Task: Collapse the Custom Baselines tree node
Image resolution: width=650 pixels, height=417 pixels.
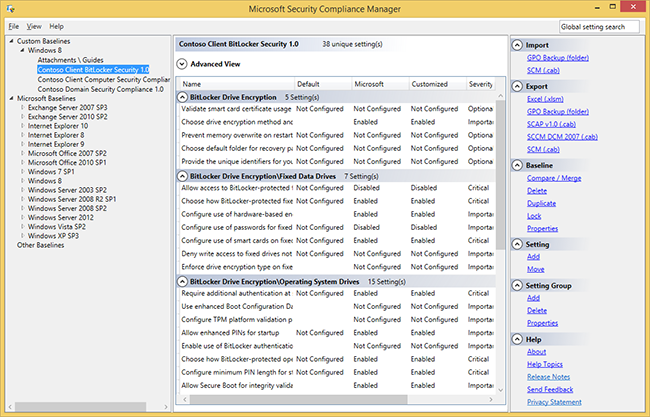Action: click(x=11, y=41)
